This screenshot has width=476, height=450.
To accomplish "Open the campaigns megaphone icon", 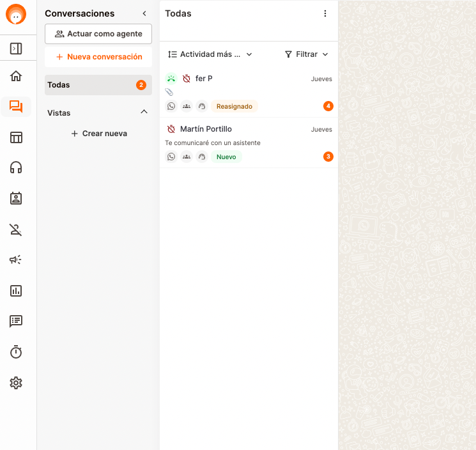I will point(16,260).
